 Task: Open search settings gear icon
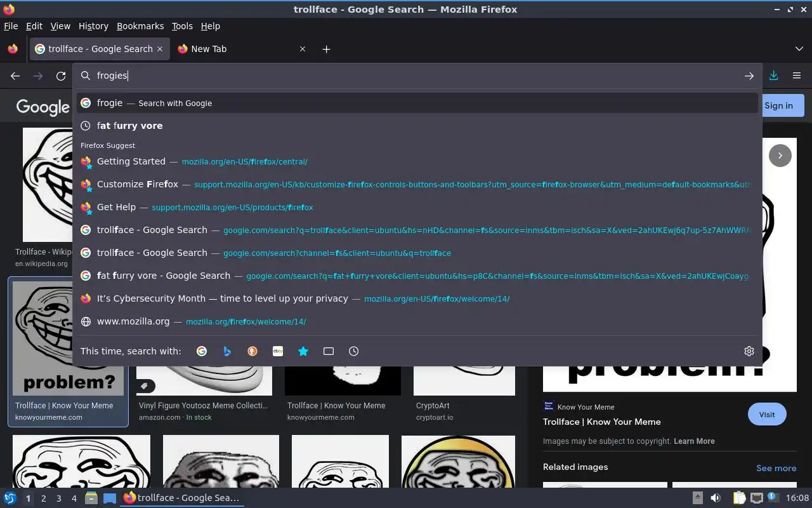point(749,351)
